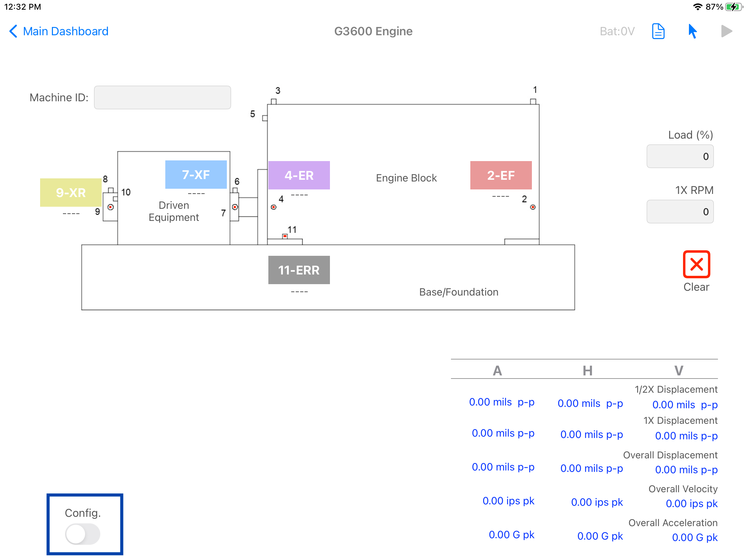Image resolution: width=747 pixels, height=560 pixels.
Task: Select the blue pointer cursor tool
Action: click(692, 31)
